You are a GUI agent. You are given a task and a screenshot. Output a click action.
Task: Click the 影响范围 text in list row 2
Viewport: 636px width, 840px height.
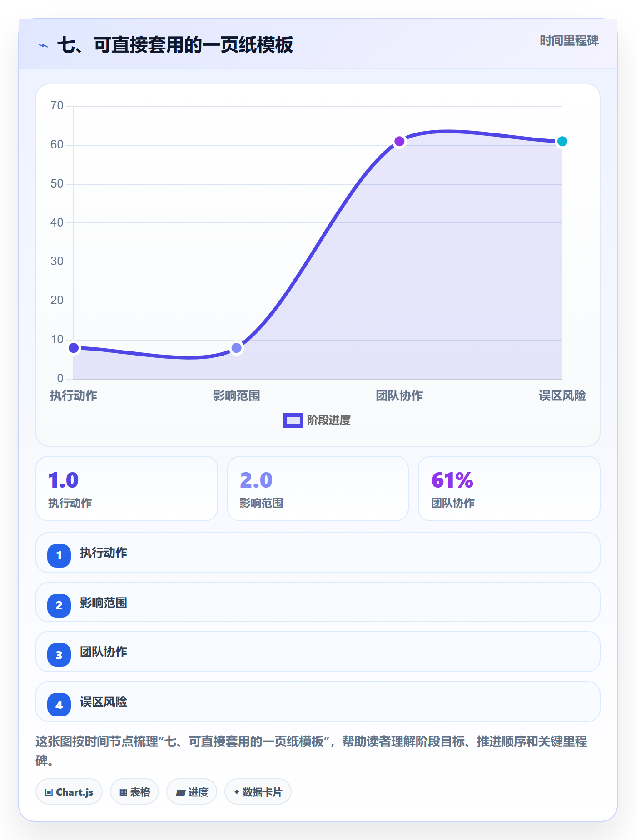coord(104,603)
